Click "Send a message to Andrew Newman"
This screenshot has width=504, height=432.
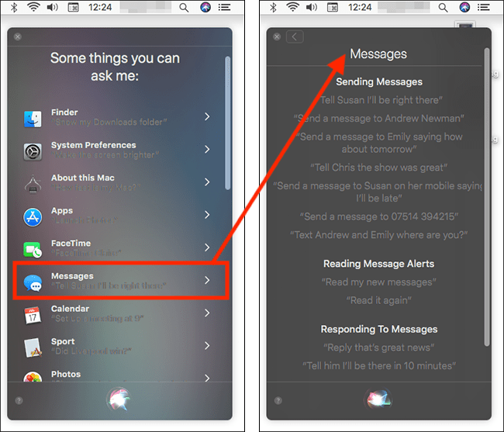pos(379,119)
